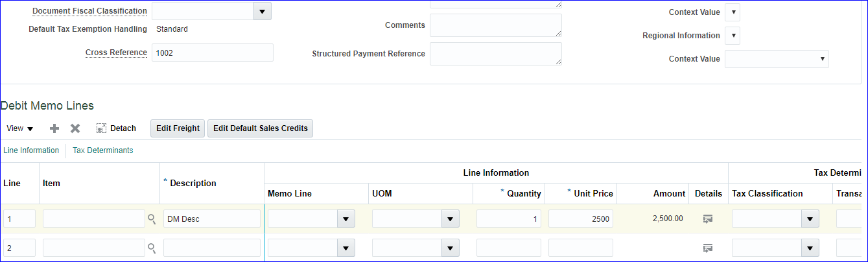Click the delete row X icon

(75, 128)
